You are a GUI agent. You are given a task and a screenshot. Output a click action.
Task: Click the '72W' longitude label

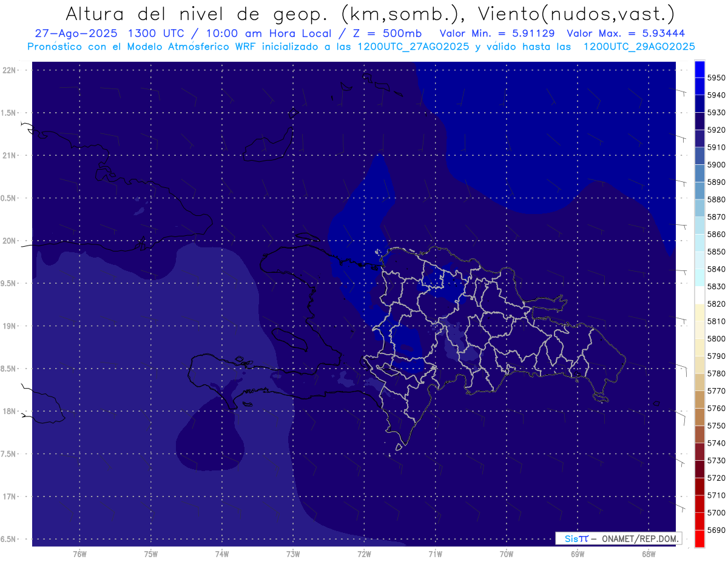(x=364, y=554)
